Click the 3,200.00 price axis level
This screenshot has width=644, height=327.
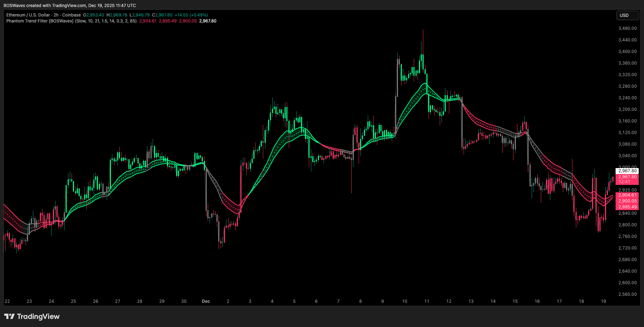pos(628,109)
